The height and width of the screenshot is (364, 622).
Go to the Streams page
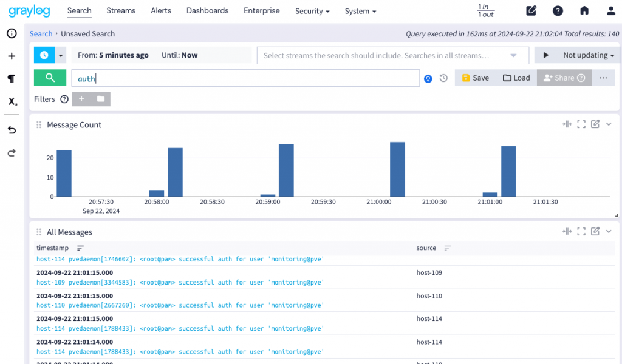pos(121,11)
